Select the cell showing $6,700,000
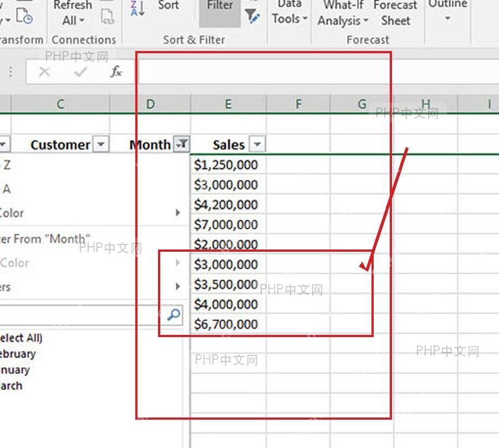Screen dimensions: 499x448 (x=228, y=324)
